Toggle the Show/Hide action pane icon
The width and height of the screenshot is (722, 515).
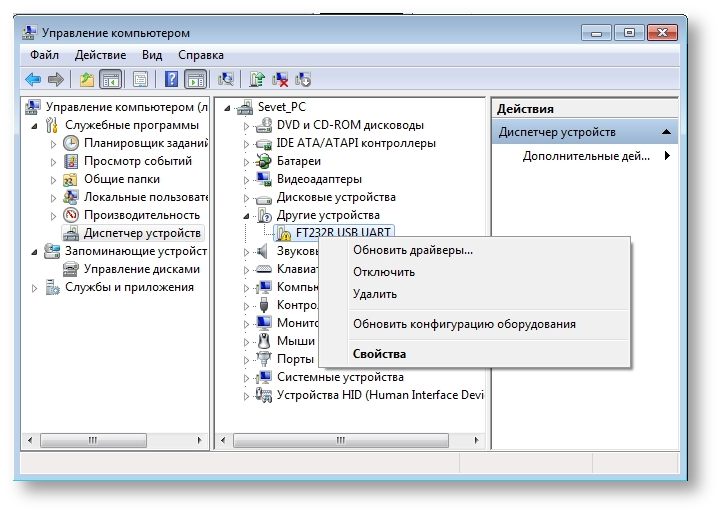coord(196,80)
